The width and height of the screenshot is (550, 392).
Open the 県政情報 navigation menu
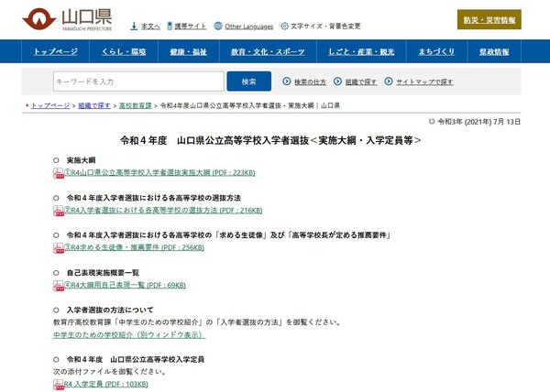click(x=494, y=51)
